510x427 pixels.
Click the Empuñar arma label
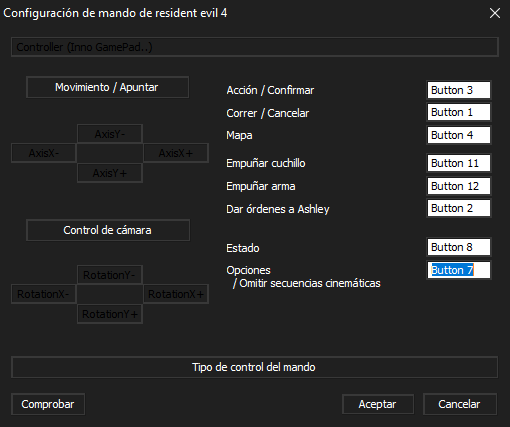[261, 186]
